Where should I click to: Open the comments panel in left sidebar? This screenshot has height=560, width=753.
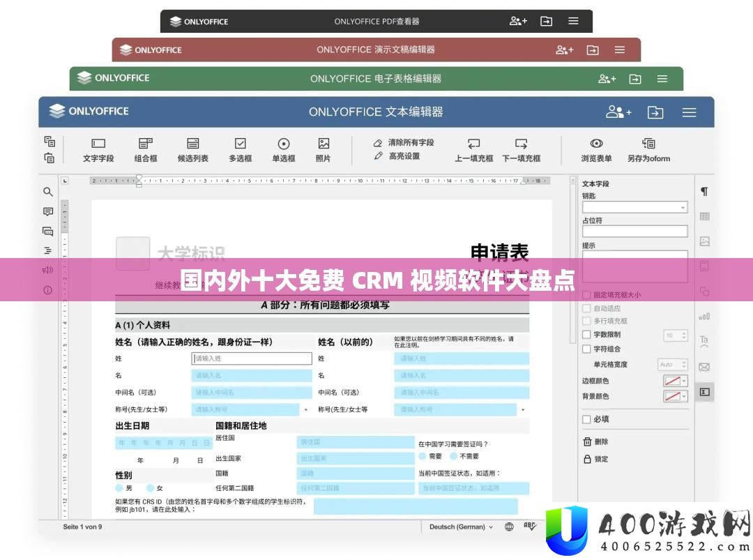point(47,211)
